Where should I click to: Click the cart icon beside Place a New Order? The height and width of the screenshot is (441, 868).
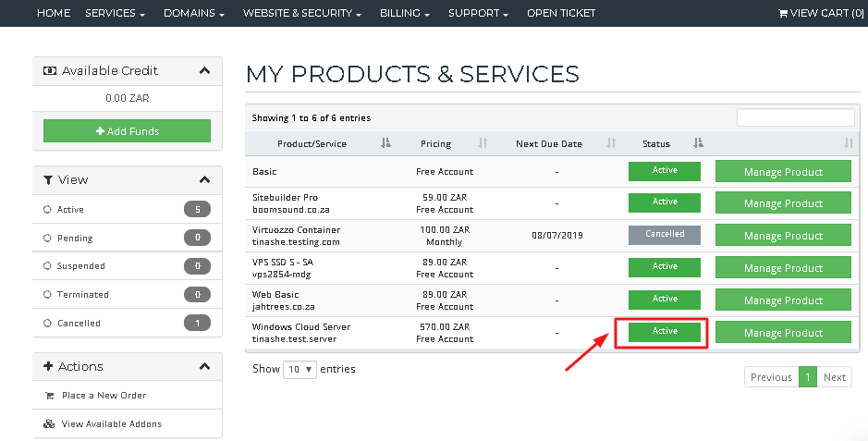pyautogui.click(x=50, y=396)
